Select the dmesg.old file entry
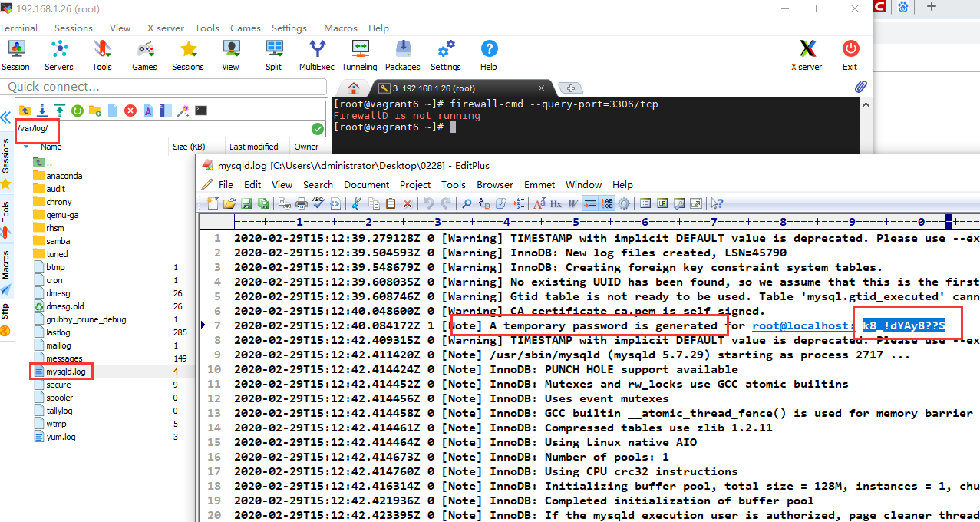The image size is (980, 522). (x=64, y=306)
